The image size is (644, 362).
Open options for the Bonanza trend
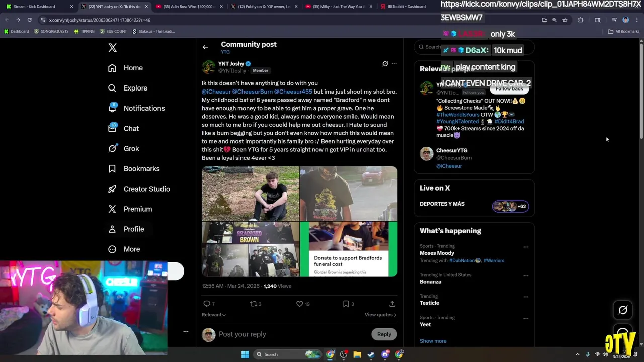click(x=526, y=276)
